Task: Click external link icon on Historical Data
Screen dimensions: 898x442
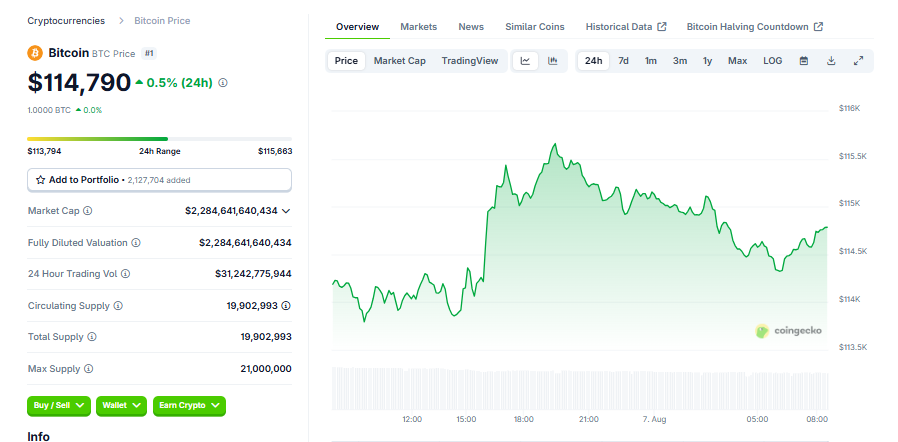Action: point(662,26)
